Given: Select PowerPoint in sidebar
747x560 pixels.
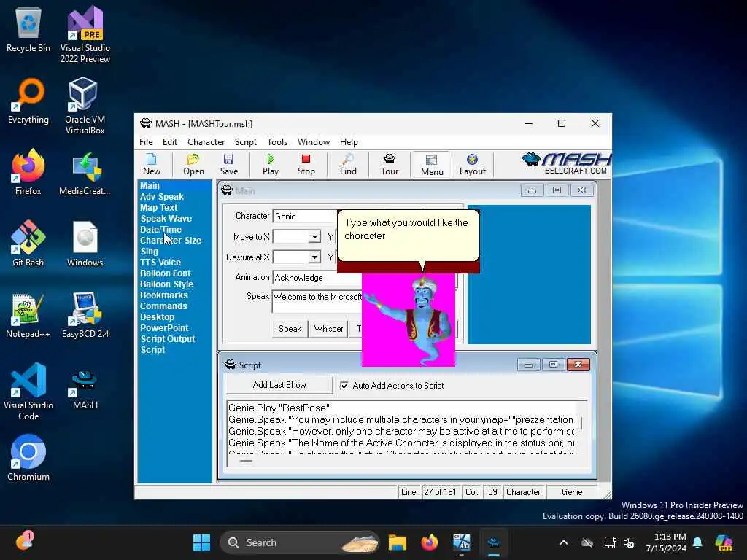Looking at the screenshot, I should [x=164, y=328].
